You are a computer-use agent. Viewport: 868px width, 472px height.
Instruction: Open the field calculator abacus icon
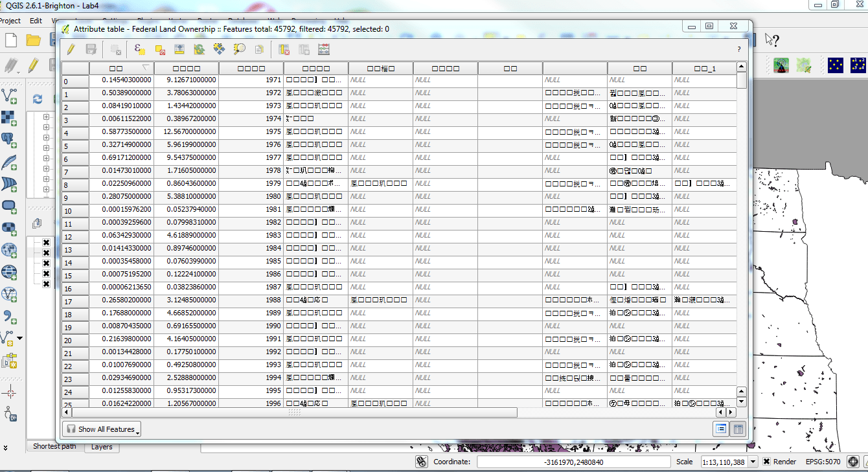point(325,49)
